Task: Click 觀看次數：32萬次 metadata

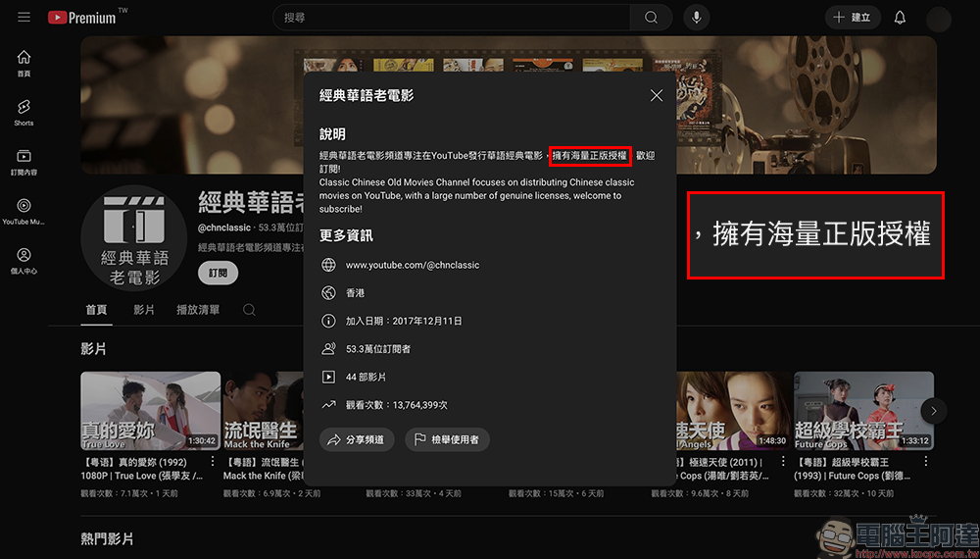Action: click(x=825, y=493)
